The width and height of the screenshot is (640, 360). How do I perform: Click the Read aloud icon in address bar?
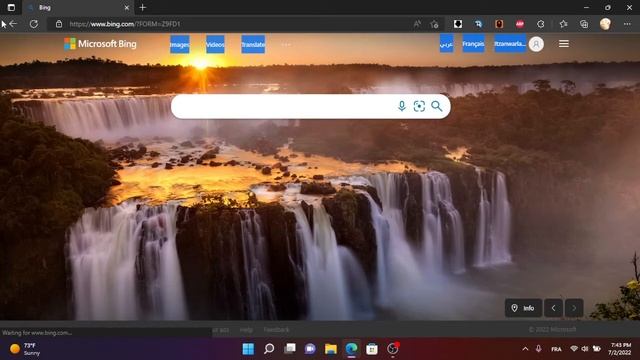coord(417,24)
